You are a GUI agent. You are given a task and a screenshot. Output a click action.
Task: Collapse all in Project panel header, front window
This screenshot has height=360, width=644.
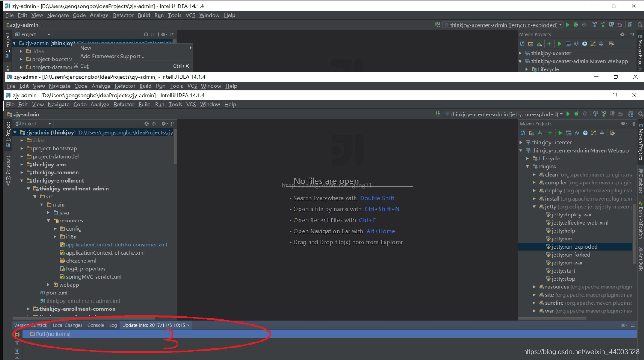pos(154,123)
